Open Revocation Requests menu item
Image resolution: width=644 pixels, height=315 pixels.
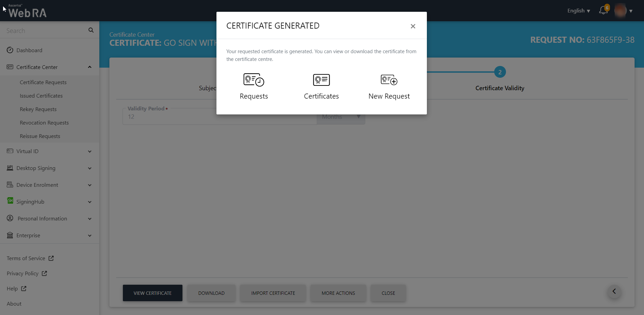[44, 123]
